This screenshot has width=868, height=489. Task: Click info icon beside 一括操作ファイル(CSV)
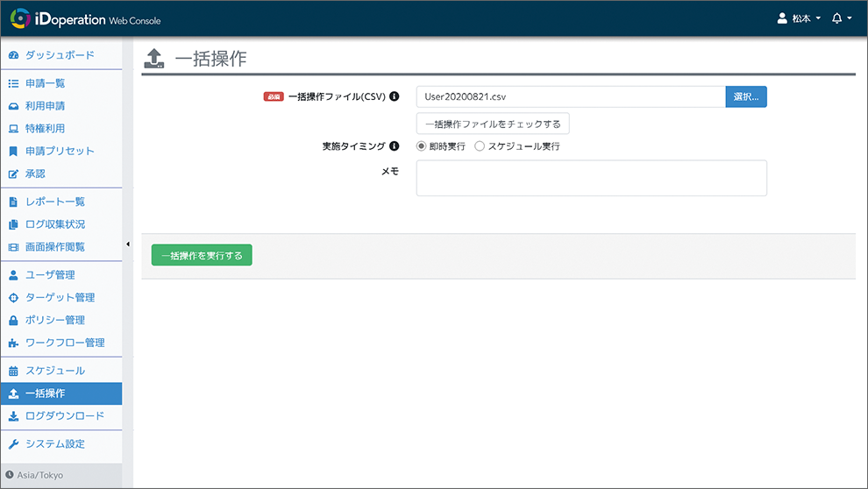395,96
